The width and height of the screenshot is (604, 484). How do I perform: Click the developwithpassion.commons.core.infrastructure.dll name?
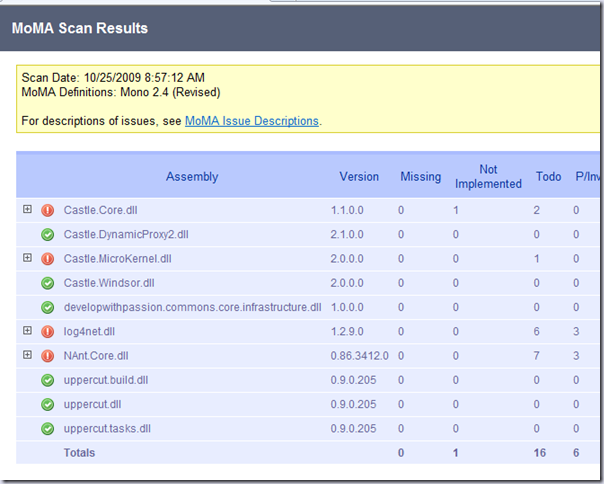coord(193,308)
